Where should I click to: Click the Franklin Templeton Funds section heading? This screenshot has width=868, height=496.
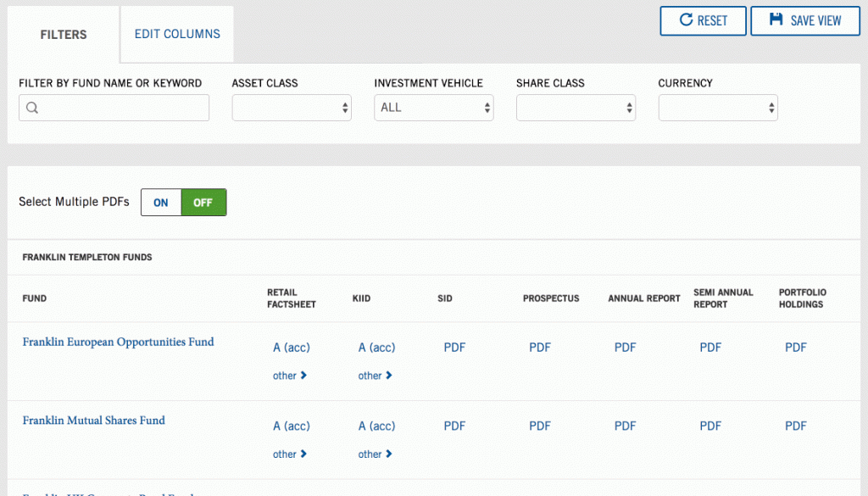click(87, 258)
